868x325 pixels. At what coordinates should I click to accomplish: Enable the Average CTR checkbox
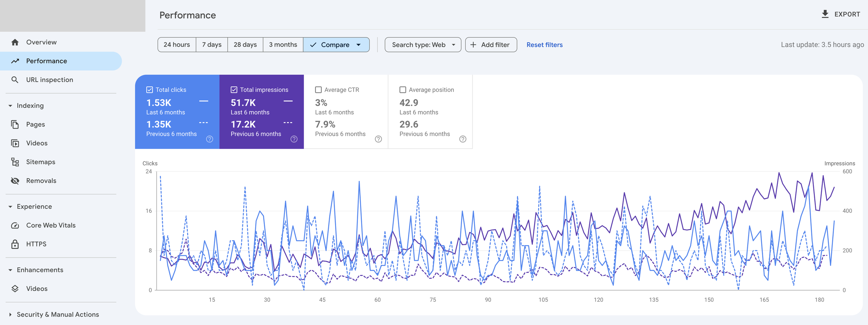318,90
